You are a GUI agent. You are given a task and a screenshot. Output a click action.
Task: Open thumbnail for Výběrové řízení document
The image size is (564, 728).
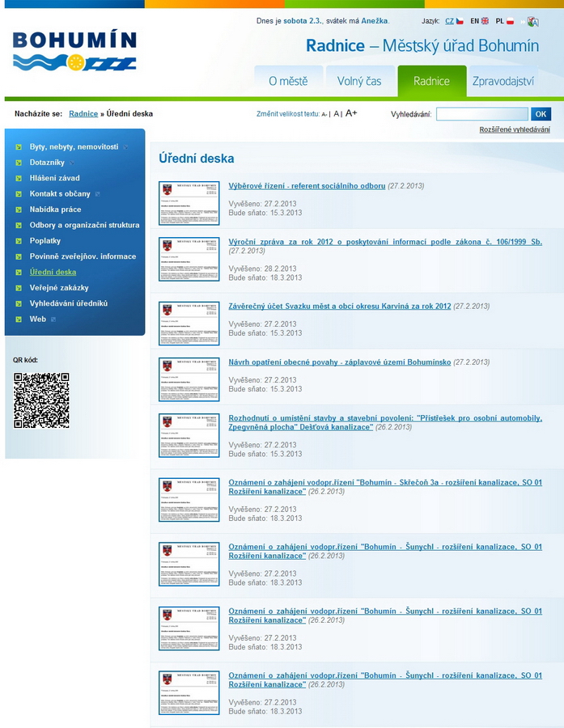tap(189, 203)
